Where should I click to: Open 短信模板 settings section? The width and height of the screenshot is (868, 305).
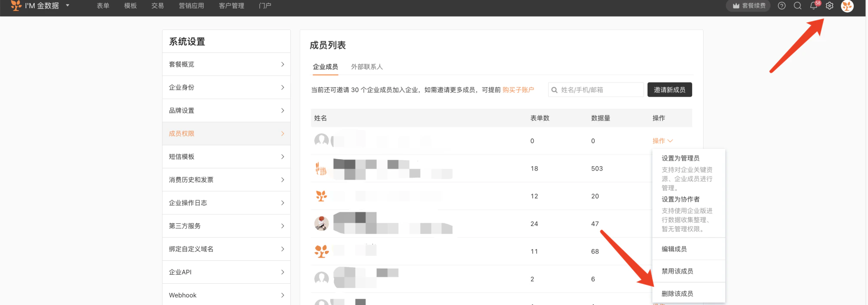coord(227,157)
